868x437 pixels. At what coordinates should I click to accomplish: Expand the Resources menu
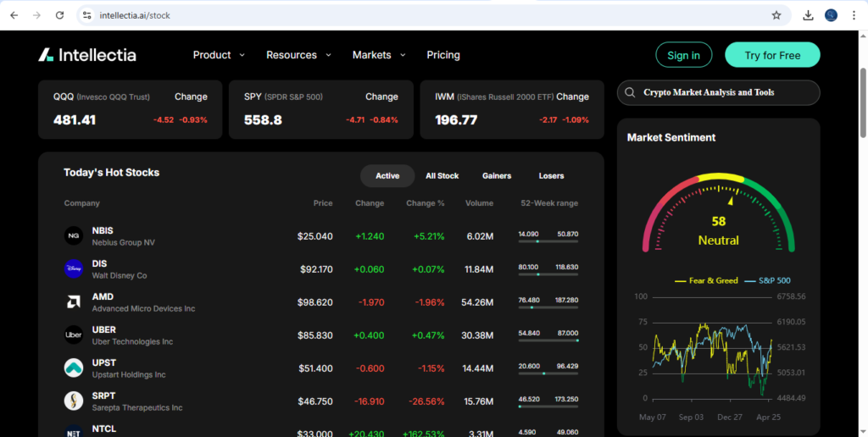tap(298, 55)
